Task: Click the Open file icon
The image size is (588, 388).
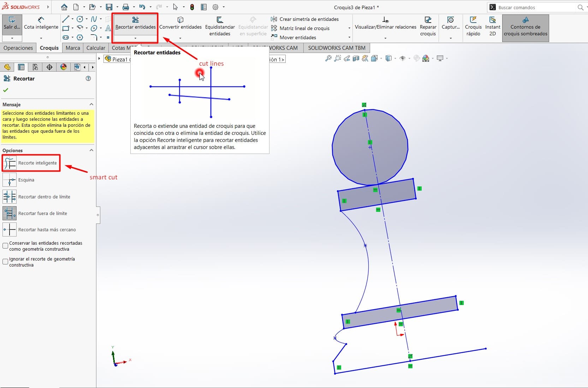Action: pyautogui.click(x=92, y=7)
